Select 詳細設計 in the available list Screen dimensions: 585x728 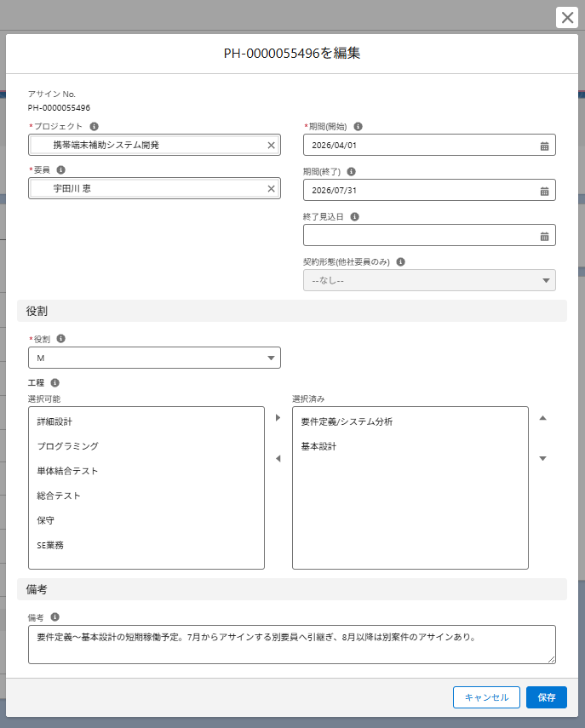(x=56, y=421)
